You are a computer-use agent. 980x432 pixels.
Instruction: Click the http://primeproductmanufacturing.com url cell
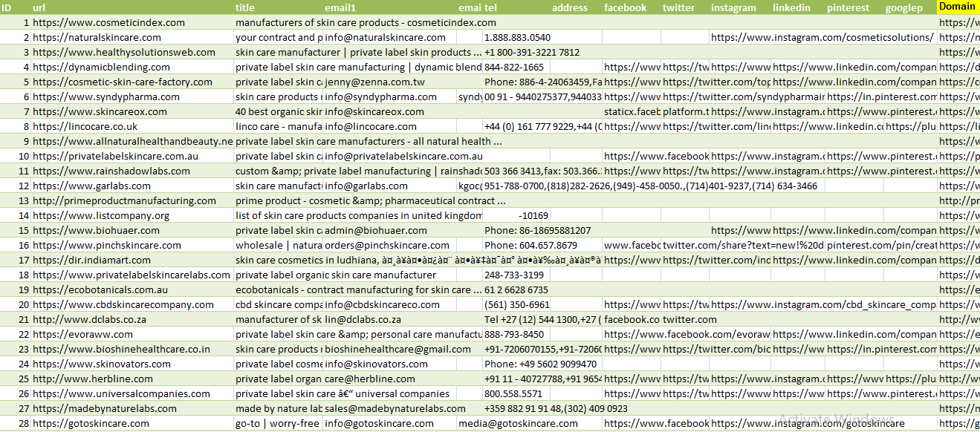132,200
